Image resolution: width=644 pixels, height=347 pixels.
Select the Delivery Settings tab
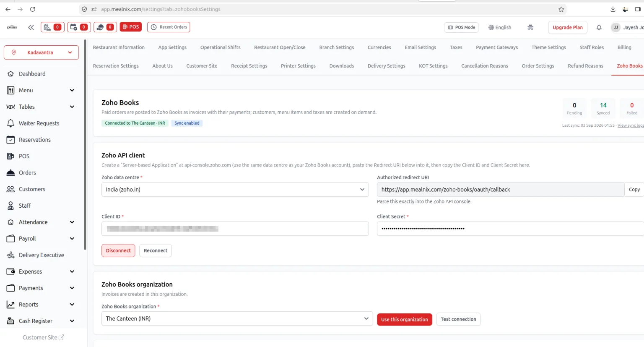tap(387, 66)
